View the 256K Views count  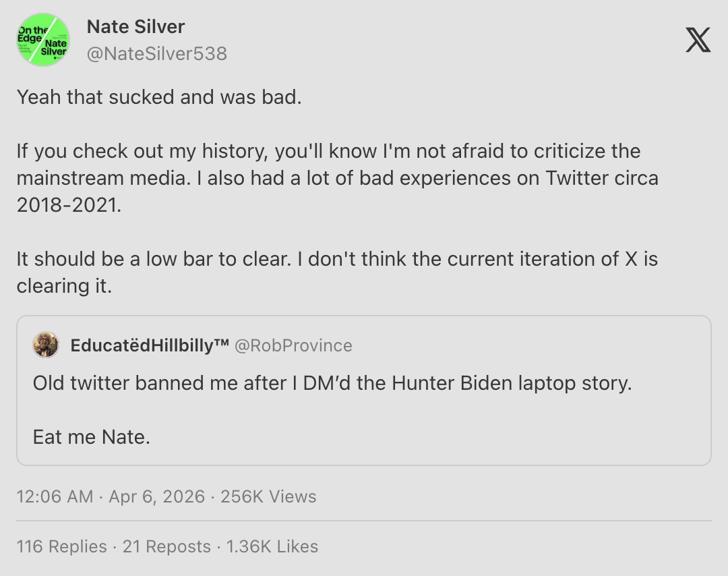coord(268,497)
